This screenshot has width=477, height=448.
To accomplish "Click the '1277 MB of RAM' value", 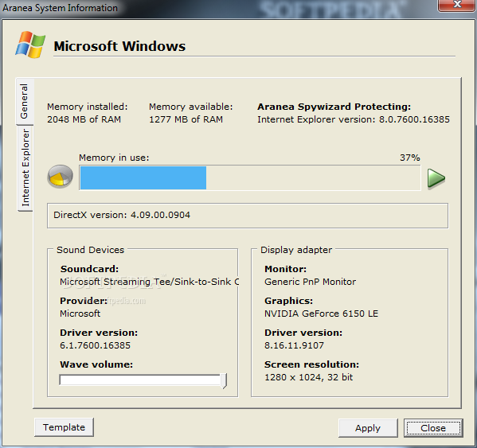I will pos(186,119).
